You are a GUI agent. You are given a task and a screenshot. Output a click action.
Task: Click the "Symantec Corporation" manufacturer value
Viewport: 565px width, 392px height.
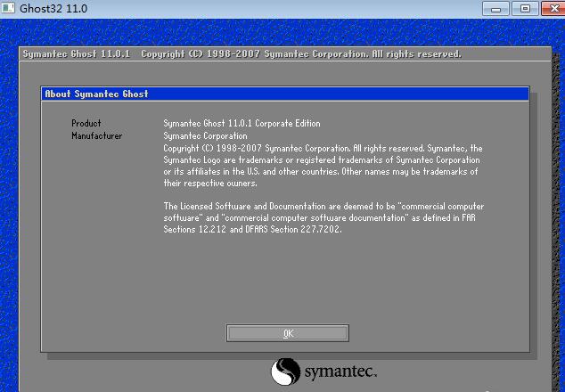point(205,135)
